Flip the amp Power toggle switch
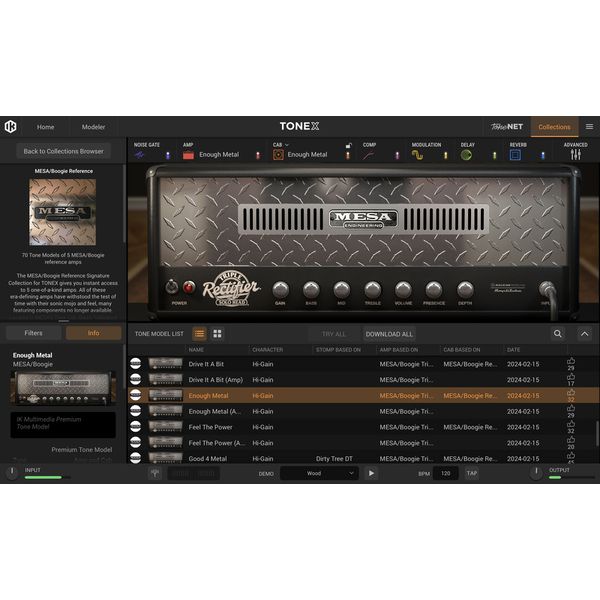 tap(172, 287)
